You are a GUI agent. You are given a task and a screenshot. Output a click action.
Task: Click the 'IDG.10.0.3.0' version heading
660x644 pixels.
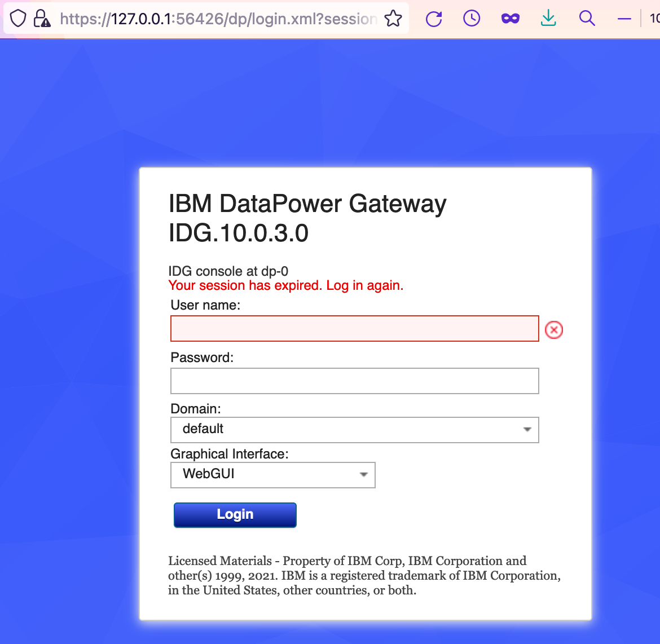[239, 233]
